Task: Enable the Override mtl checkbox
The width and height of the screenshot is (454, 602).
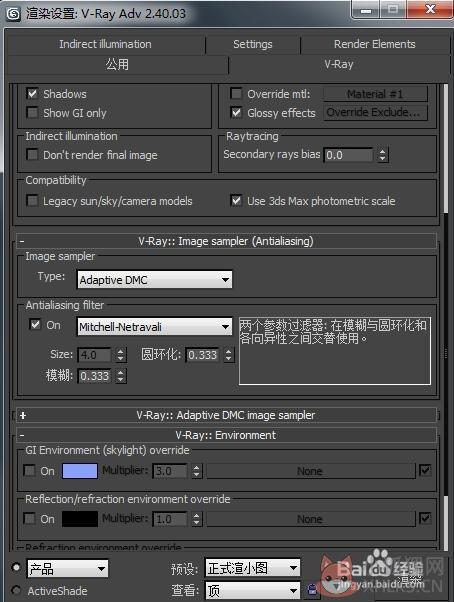Action: click(x=236, y=93)
